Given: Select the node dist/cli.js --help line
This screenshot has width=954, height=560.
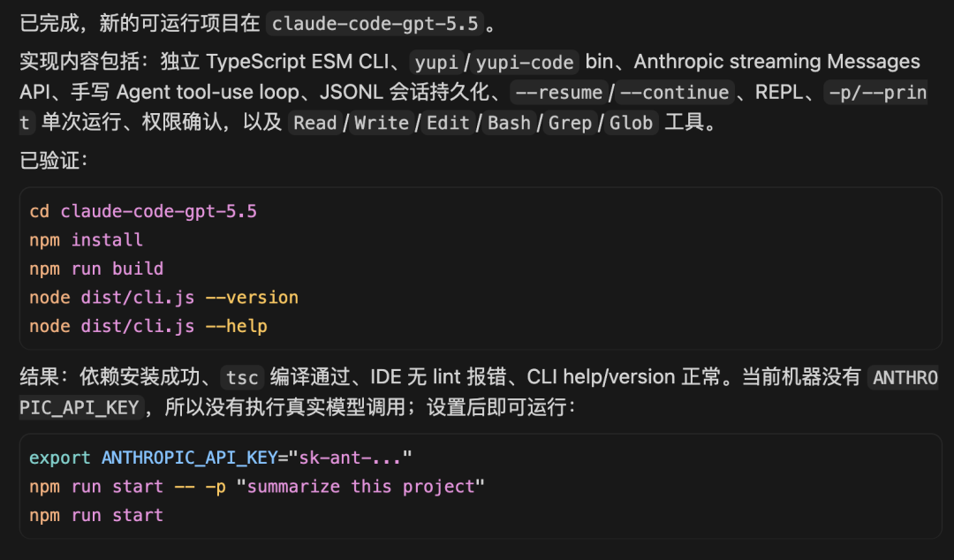Looking at the screenshot, I should point(148,326).
